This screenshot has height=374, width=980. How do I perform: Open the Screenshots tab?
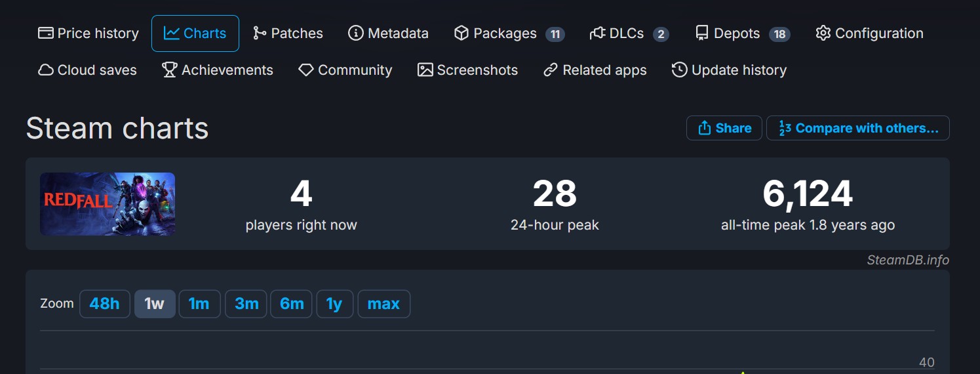tap(467, 70)
